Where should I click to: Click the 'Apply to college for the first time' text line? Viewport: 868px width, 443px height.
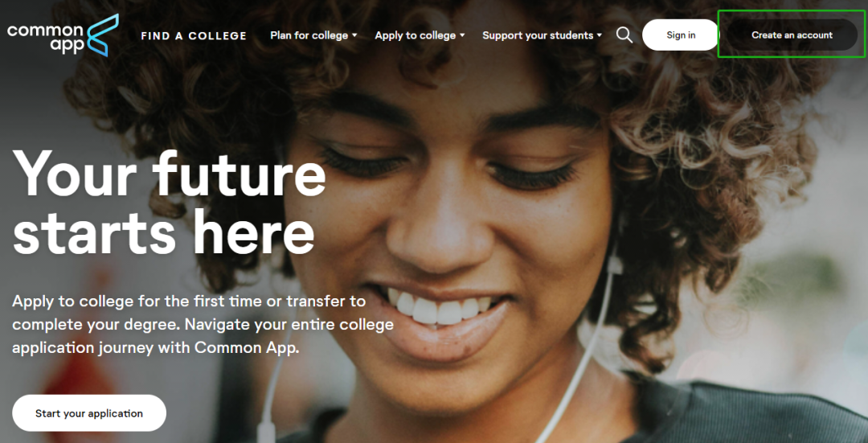point(189,301)
